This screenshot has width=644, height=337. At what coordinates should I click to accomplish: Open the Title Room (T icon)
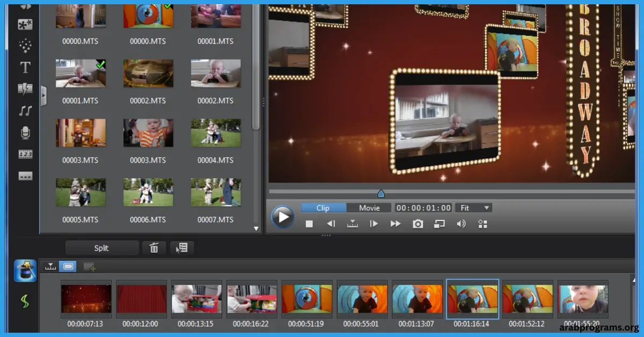click(x=25, y=68)
